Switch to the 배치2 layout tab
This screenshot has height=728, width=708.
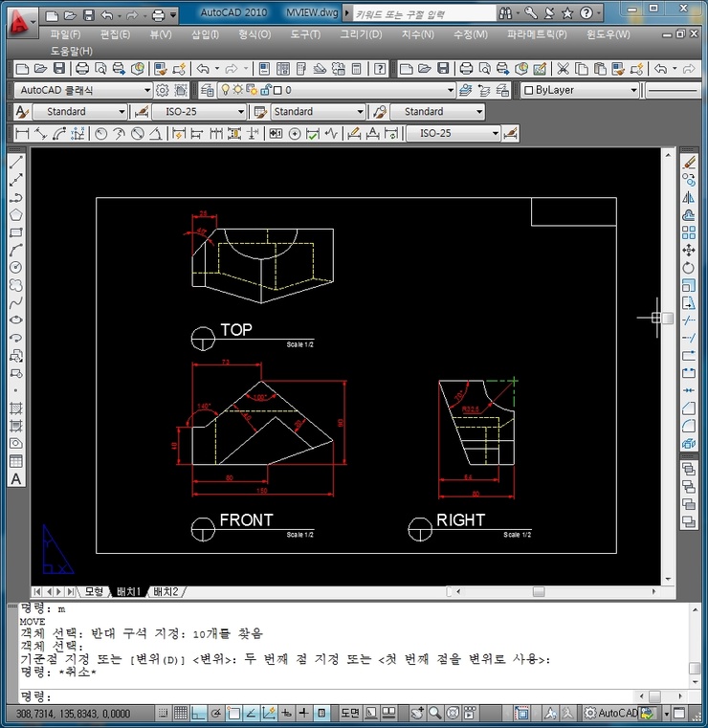166,591
